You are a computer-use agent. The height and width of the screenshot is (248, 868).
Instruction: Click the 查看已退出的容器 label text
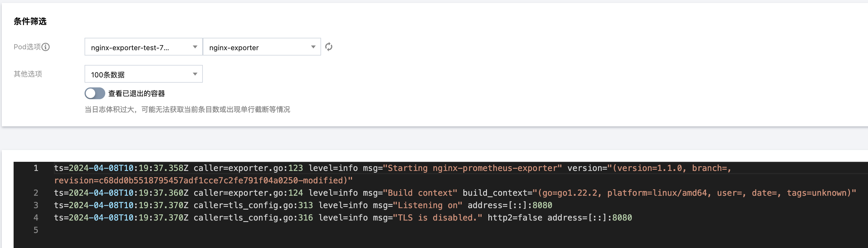[x=137, y=94]
